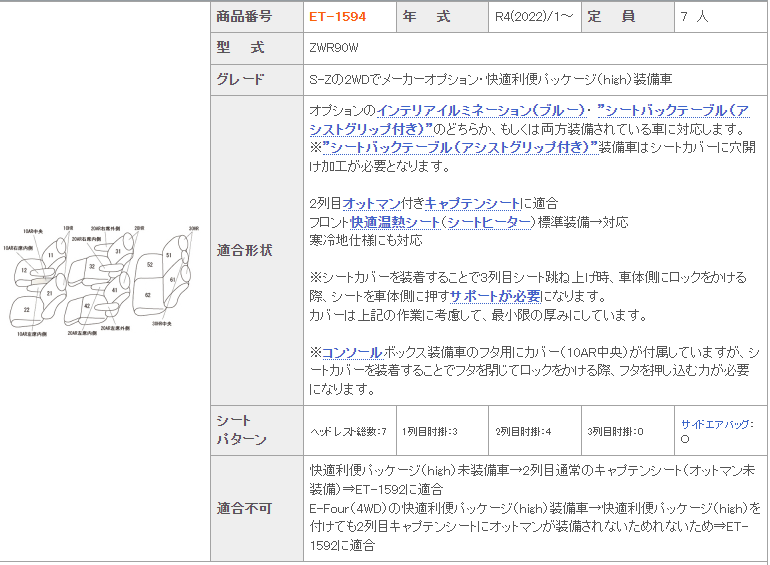Click the 7 人 capacity value

pyautogui.click(x=695, y=17)
